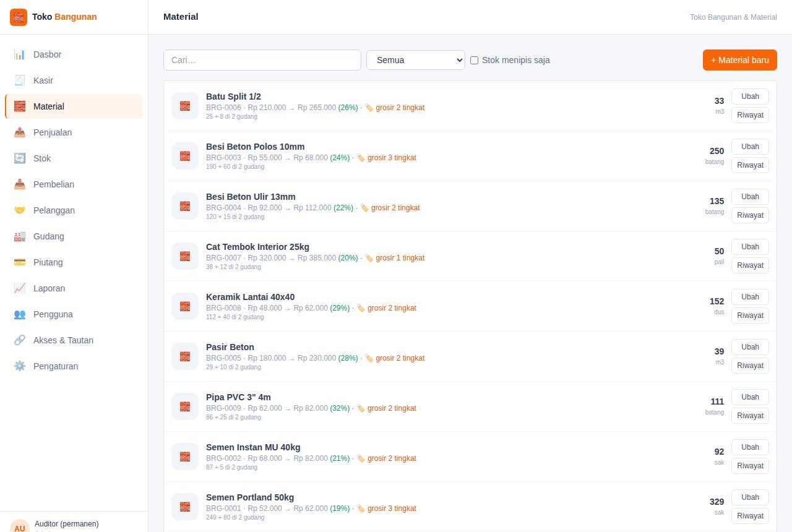Image resolution: width=792 pixels, height=532 pixels.
Task: Click the Toko Bangunan brick logo
Action: coord(19,17)
